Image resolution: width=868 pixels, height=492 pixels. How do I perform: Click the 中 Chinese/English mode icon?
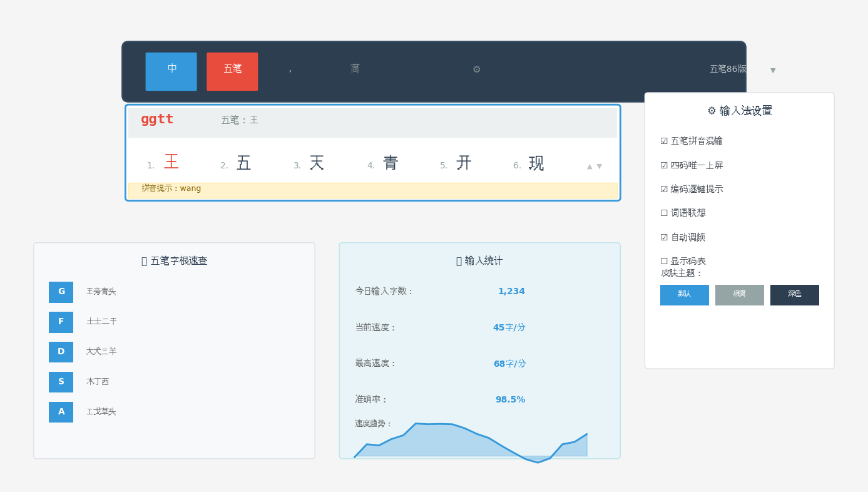170,71
